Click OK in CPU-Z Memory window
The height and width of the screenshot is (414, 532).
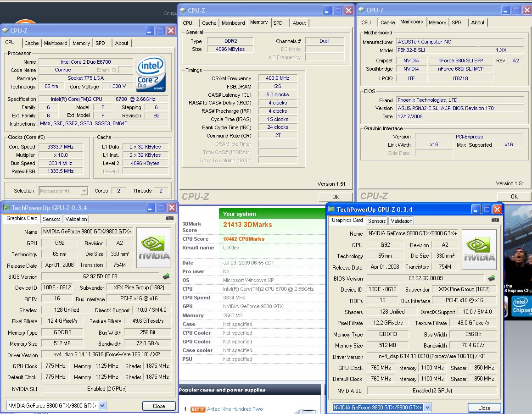tap(336, 197)
